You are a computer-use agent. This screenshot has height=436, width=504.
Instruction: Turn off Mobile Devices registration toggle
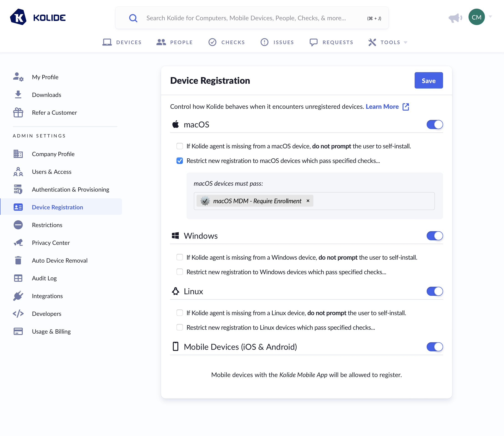tap(434, 347)
